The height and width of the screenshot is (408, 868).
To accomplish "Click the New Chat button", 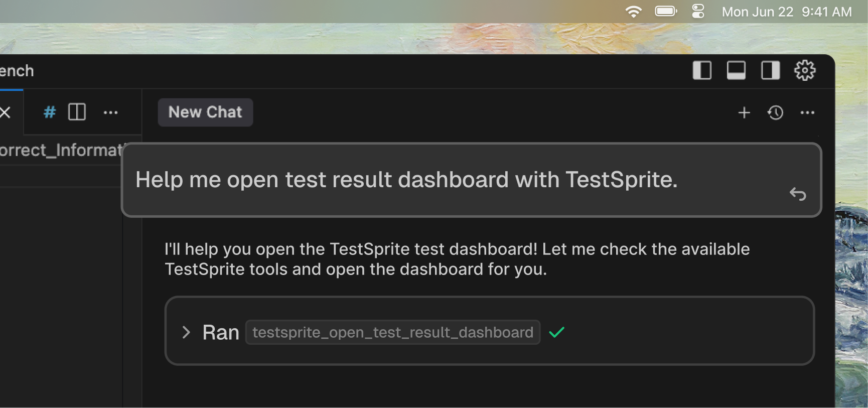I will (x=205, y=112).
